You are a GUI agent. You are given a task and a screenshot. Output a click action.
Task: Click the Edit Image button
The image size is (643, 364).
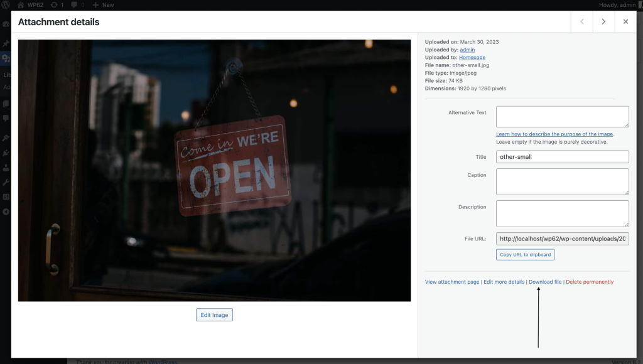coord(214,314)
